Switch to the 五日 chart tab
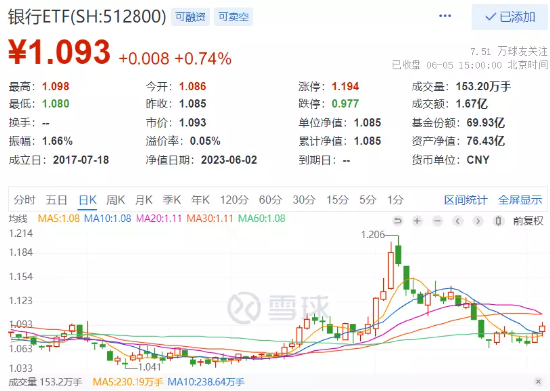 pos(56,200)
